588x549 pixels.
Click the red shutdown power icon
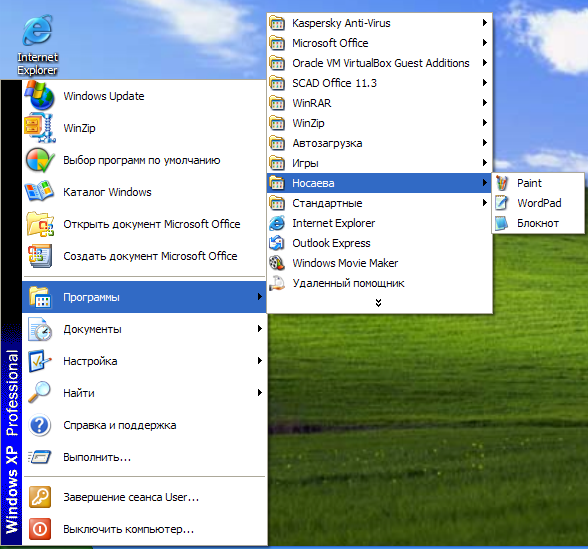point(40,529)
